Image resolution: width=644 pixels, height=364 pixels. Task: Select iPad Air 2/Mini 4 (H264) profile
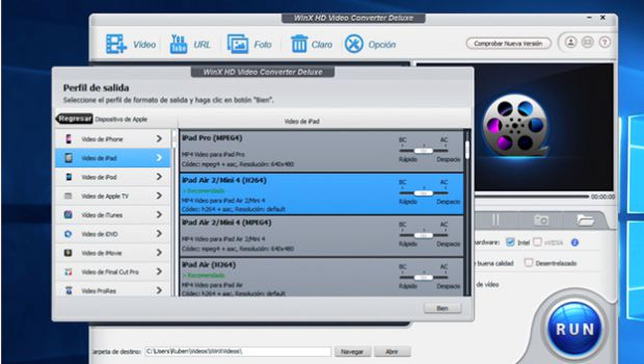(x=321, y=194)
